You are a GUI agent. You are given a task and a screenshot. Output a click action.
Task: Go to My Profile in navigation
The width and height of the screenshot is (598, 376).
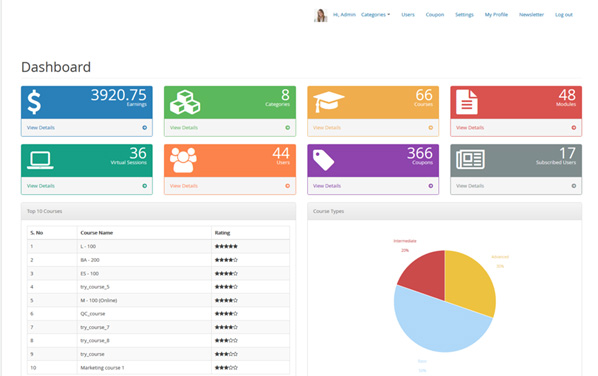(x=496, y=14)
